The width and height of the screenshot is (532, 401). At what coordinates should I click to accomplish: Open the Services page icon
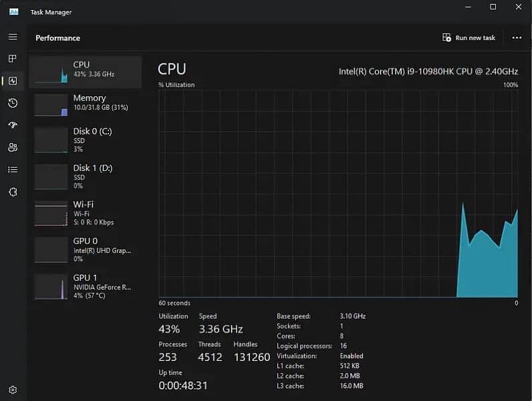pyautogui.click(x=13, y=192)
